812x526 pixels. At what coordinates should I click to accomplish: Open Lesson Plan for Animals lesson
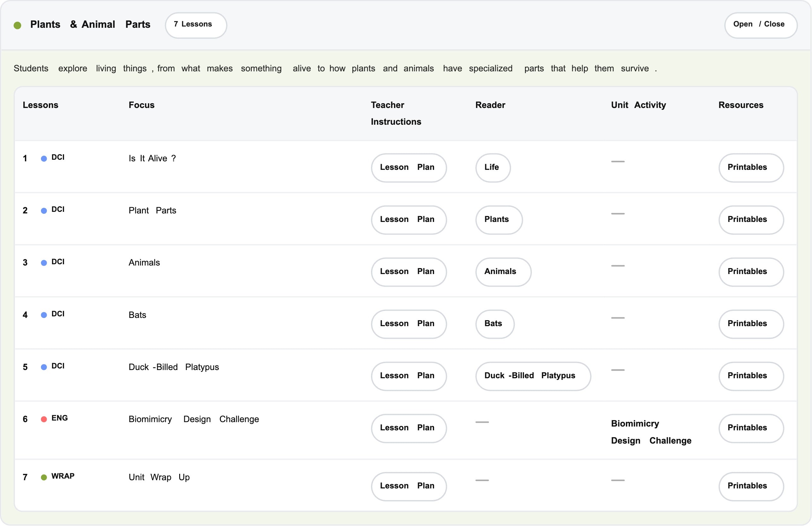[409, 272]
